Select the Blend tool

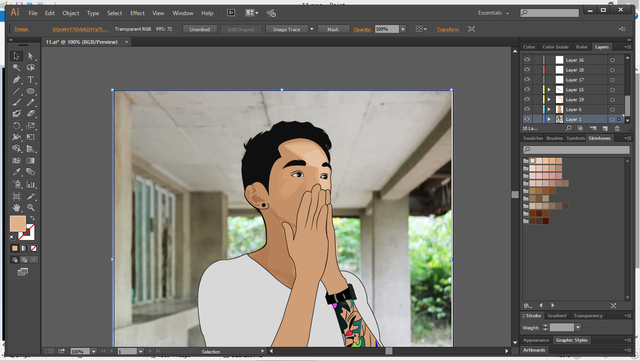(x=31, y=172)
